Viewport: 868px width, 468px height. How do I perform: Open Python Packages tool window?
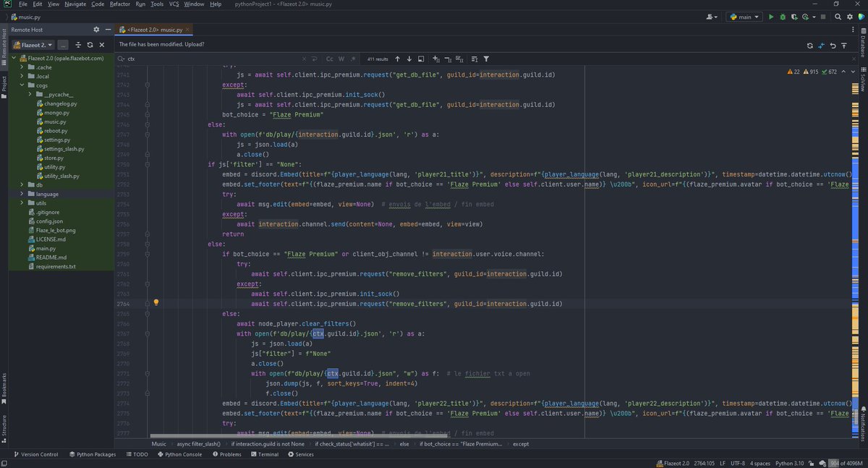click(x=93, y=454)
